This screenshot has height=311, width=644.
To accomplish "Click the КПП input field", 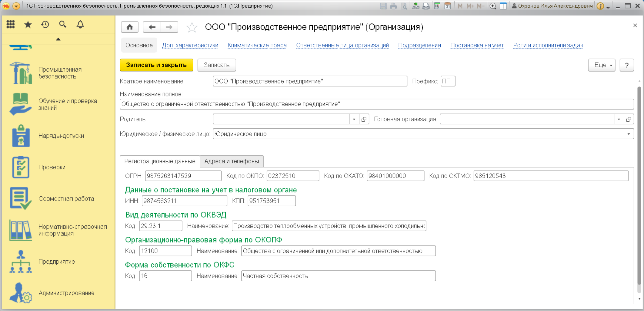I will 272,201.
